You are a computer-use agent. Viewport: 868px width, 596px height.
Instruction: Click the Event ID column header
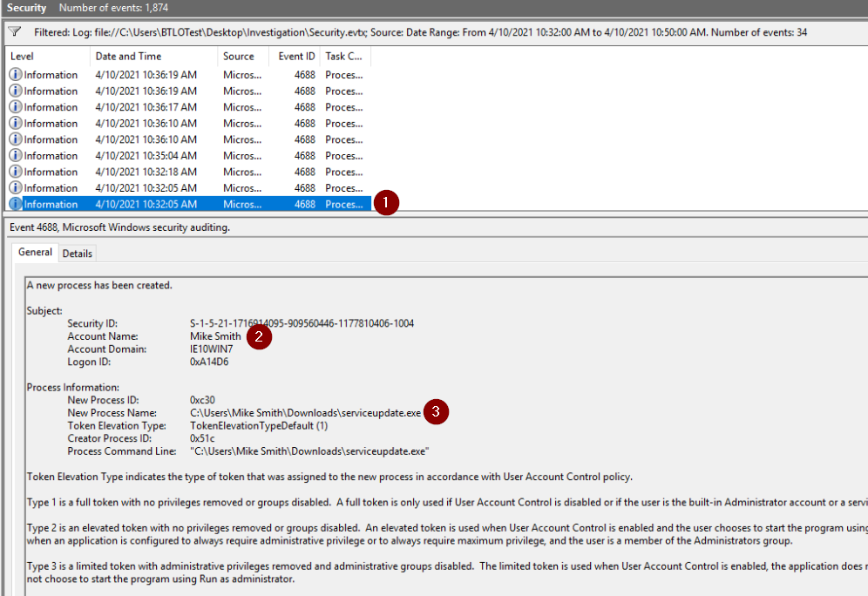pyautogui.click(x=296, y=57)
